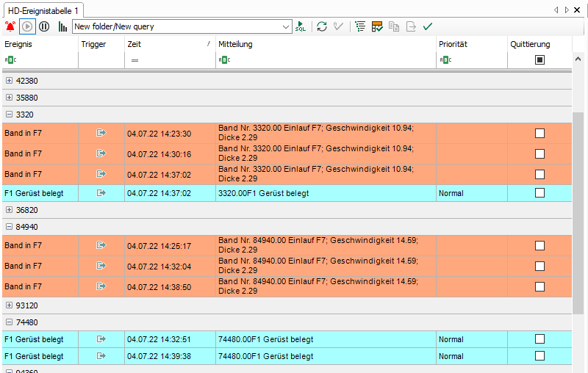Check Quittierung for F1 Gerüst belegt 14:32:51
Viewport: 588px width, 373px height.
click(x=539, y=339)
